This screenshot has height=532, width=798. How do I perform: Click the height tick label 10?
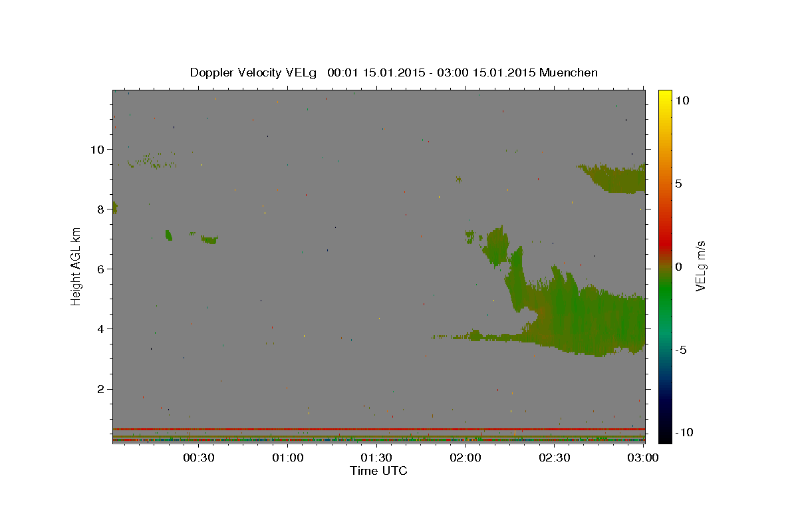(98, 149)
